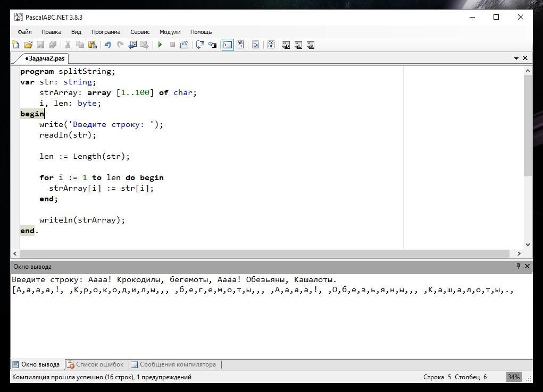This screenshot has width=543, height=392.
Task: Step over debug icon
Action: [200, 45]
